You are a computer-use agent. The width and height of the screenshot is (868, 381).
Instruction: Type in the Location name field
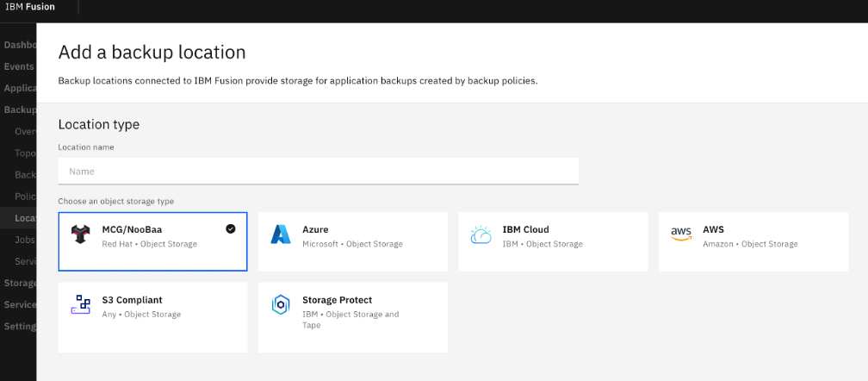click(318, 171)
